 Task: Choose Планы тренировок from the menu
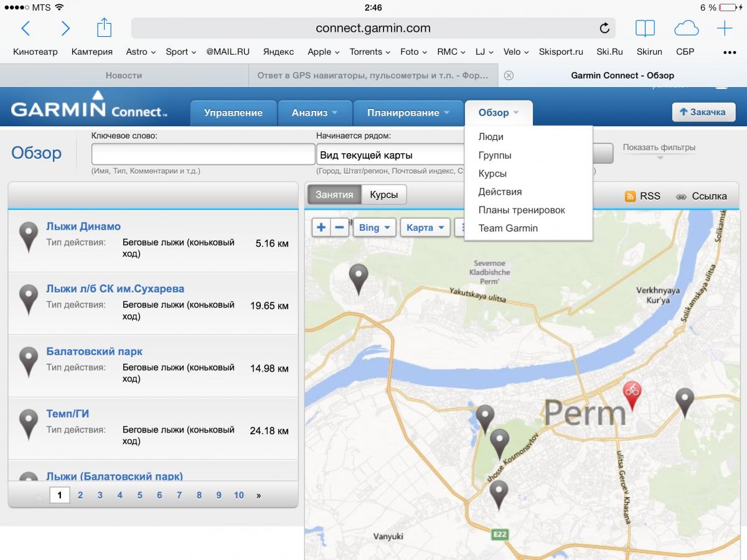click(522, 210)
